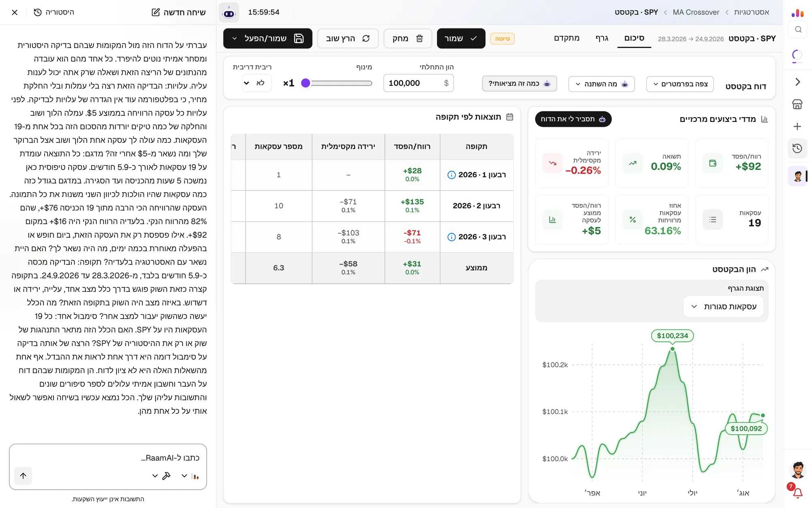
Task: Open the ריבית דריבית compound dropdown
Action: click(x=256, y=83)
